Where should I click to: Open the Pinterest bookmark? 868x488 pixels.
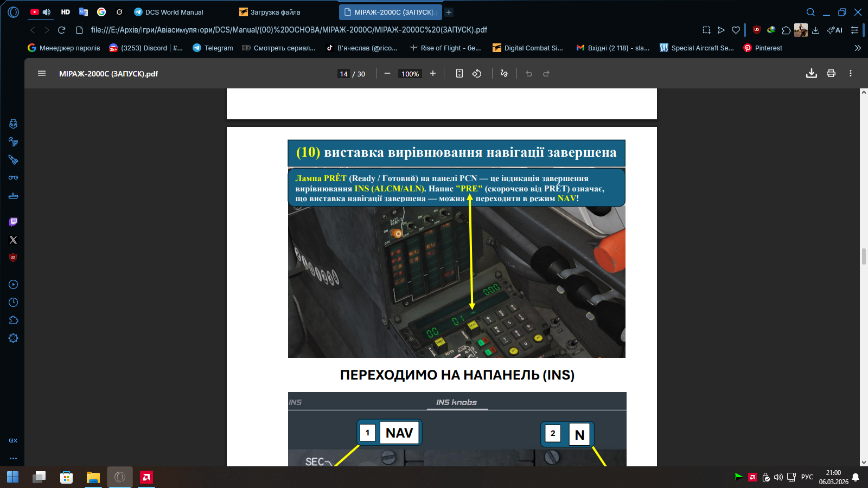(763, 48)
